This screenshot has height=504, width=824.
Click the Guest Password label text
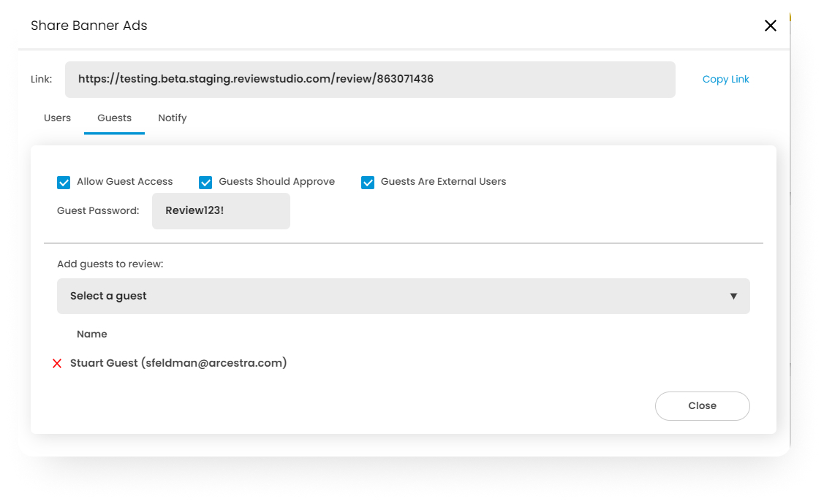click(x=98, y=210)
